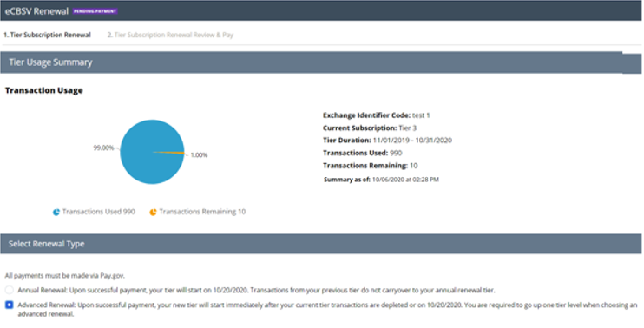644x328 pixels.
Task: Select the Annual Renewal radio button
Action: pos(9,290)
